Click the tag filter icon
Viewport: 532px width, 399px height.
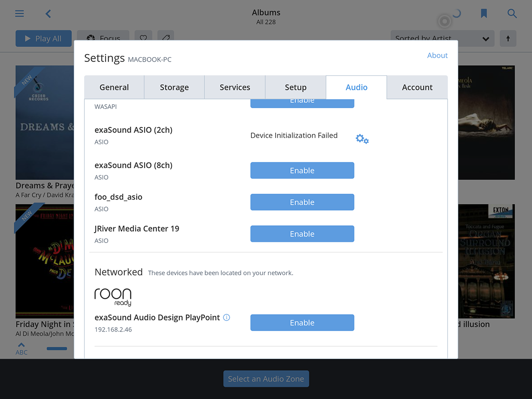tap(165, 38)
